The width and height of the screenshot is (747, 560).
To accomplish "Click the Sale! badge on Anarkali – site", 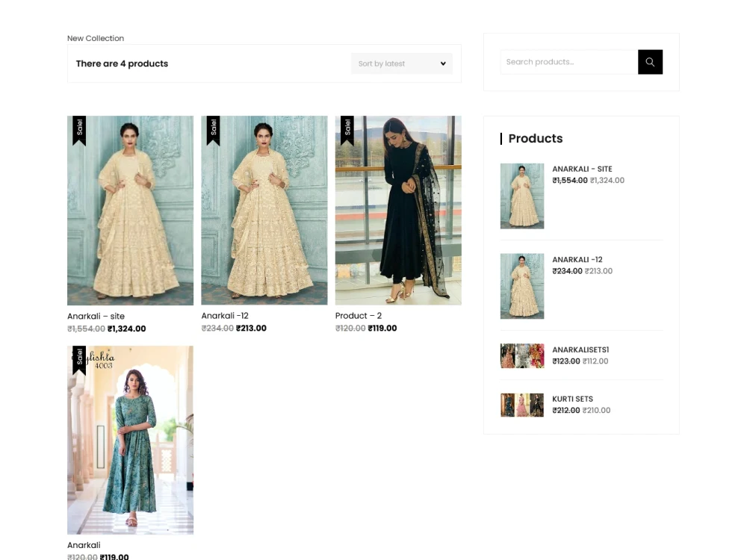I will coord(79,130).
